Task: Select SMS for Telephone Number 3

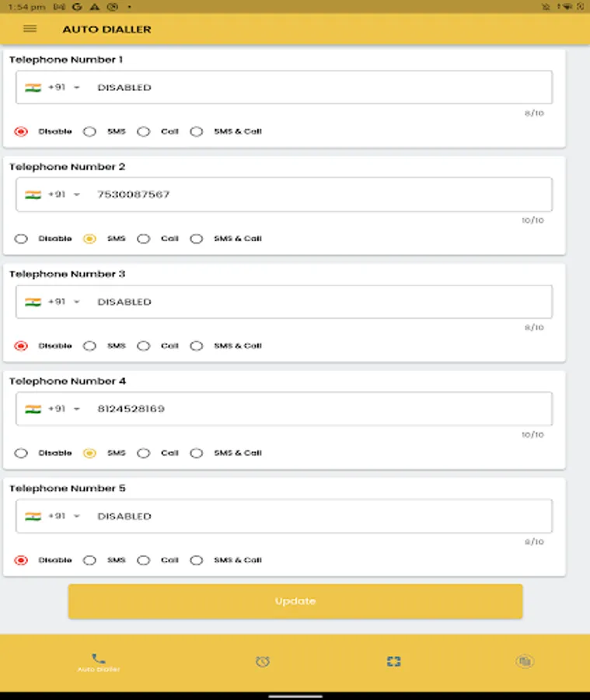Action: (89, 345)
